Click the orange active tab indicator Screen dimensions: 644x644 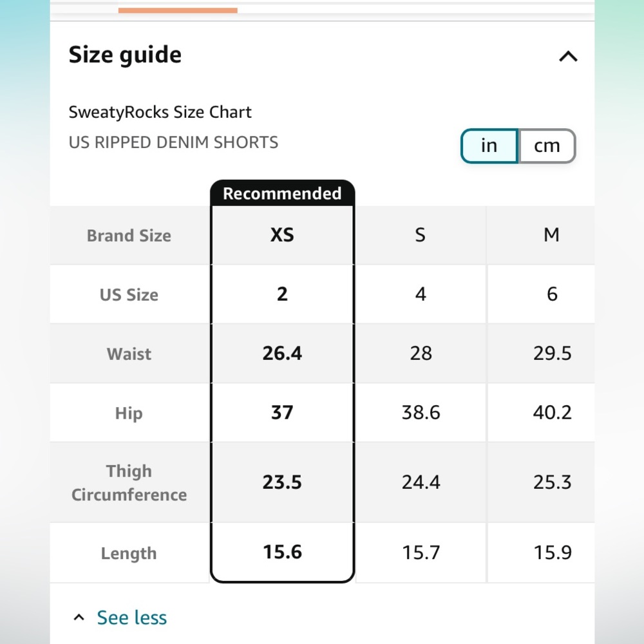pos(178,10)
